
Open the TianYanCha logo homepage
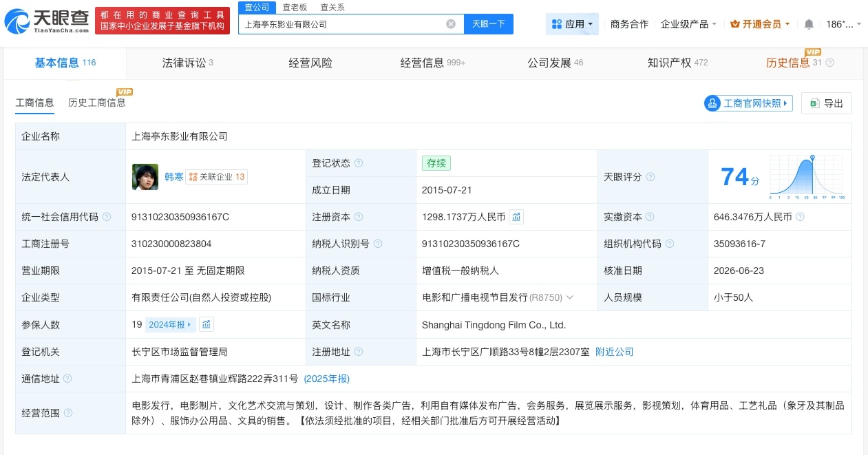click(46, 21)
